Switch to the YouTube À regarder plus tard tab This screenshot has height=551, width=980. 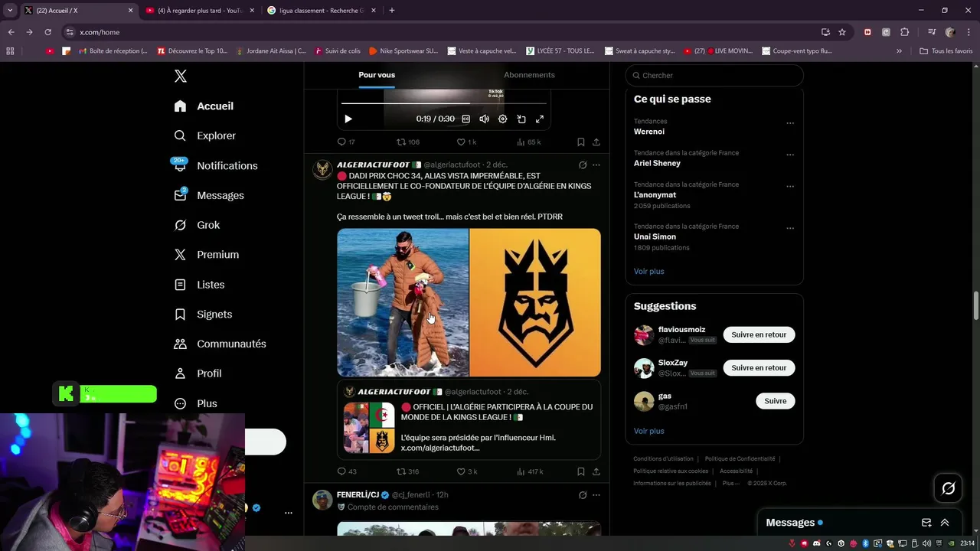pyautogui.click(x=199, y=11)
